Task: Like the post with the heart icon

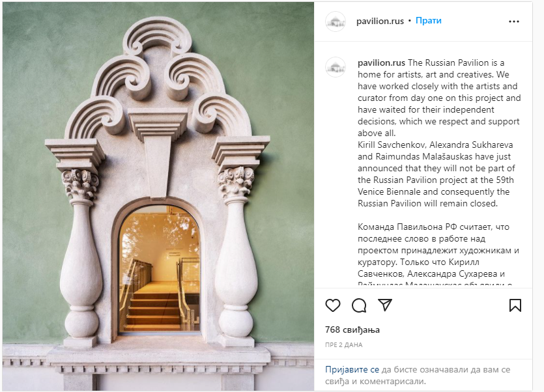Action: 333,305
